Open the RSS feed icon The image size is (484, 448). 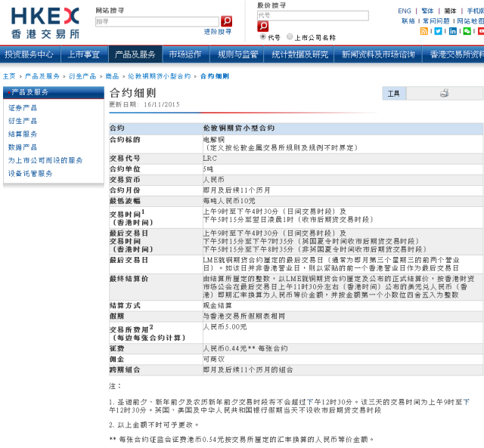[x=423, y=31]
